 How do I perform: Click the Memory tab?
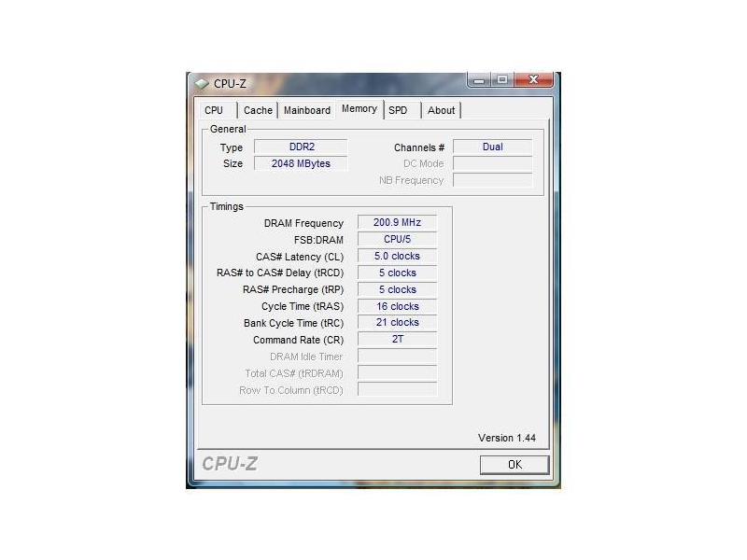point(359,109)
